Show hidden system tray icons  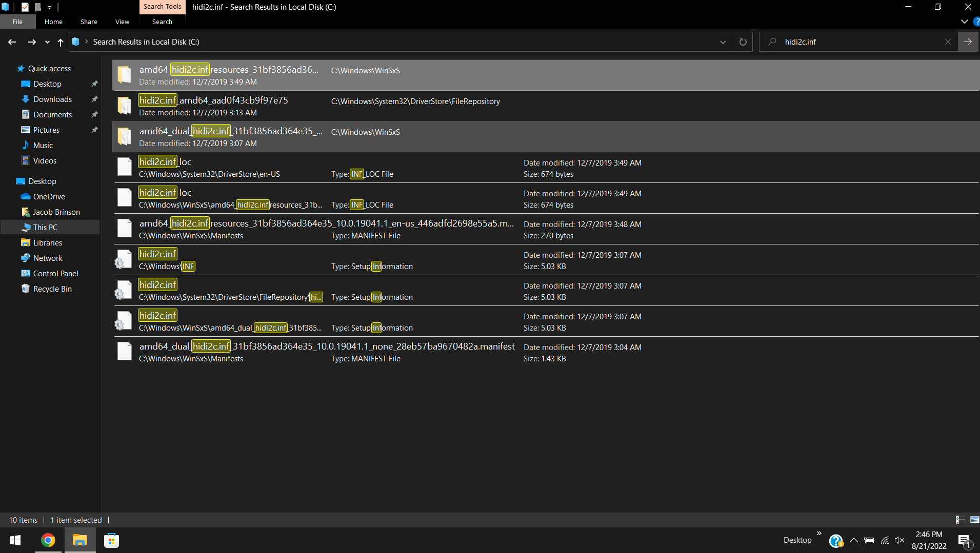coord(854,540)
